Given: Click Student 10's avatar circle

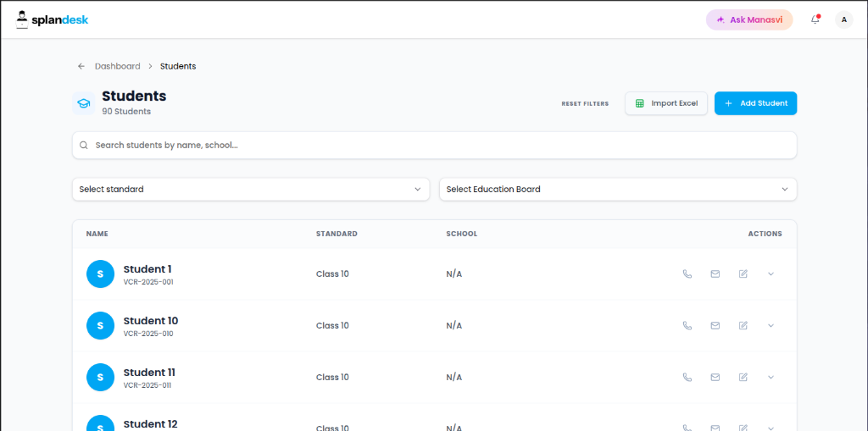Looking at the screenshot, I should coord(100,325).
